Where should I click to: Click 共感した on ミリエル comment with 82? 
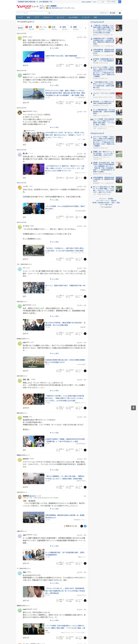click(x=60, y=259)
